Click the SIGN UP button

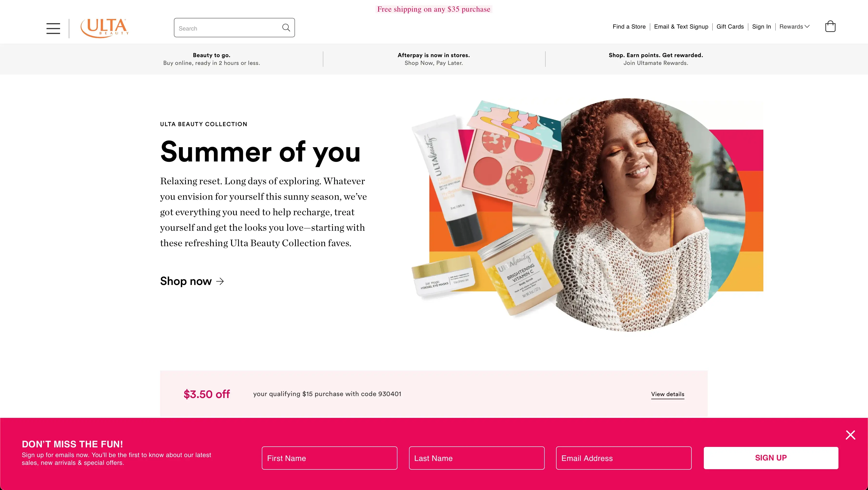tap(771, 458)
